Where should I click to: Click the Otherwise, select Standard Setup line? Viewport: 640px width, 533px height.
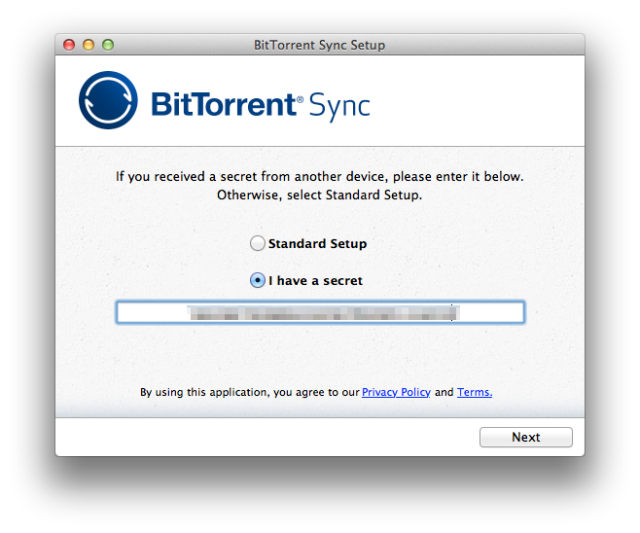319,195
